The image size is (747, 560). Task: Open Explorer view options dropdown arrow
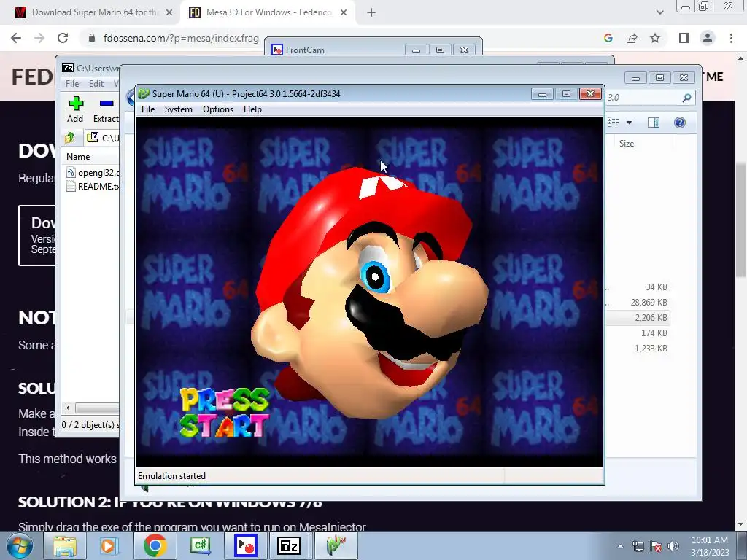[629, 122]
